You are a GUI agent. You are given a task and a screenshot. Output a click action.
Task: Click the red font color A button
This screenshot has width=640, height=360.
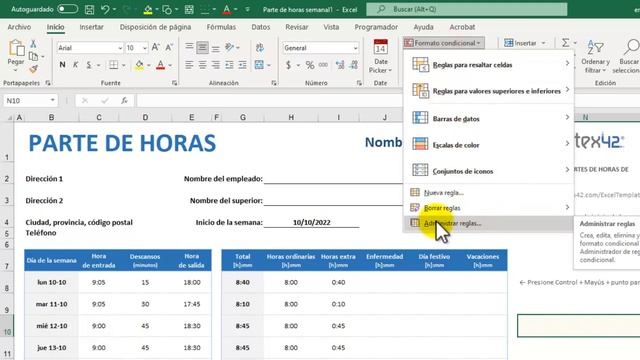click(x=160, y=65)
